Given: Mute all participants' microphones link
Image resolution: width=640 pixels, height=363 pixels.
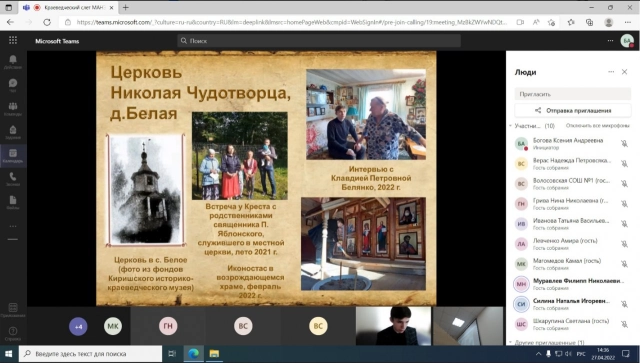Looking at the screenshot, I should (x=598, y=126).
